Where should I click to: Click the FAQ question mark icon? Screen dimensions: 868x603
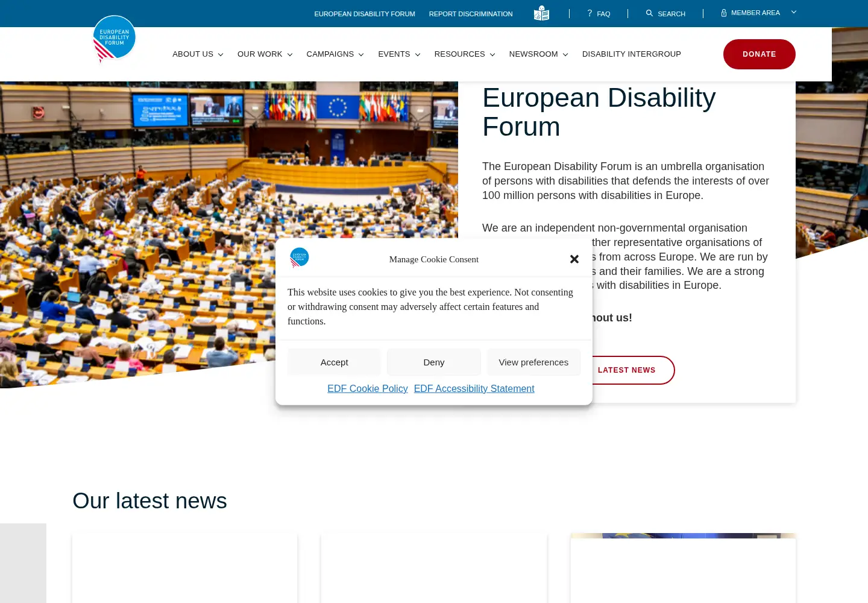point(590,13)
